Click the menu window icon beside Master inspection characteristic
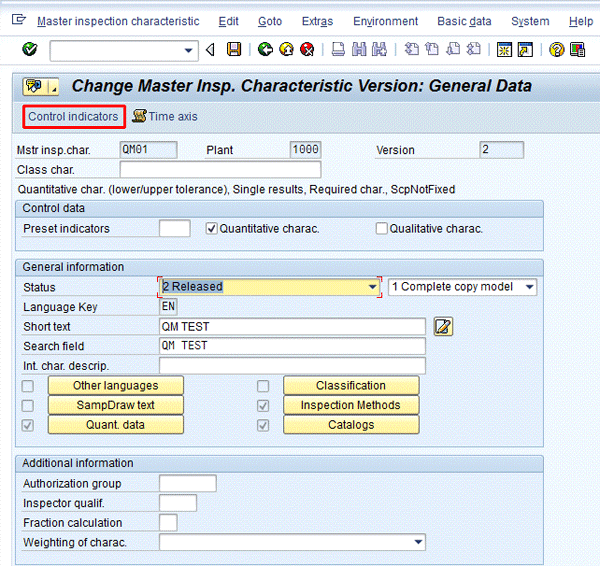 click(18, 20)
